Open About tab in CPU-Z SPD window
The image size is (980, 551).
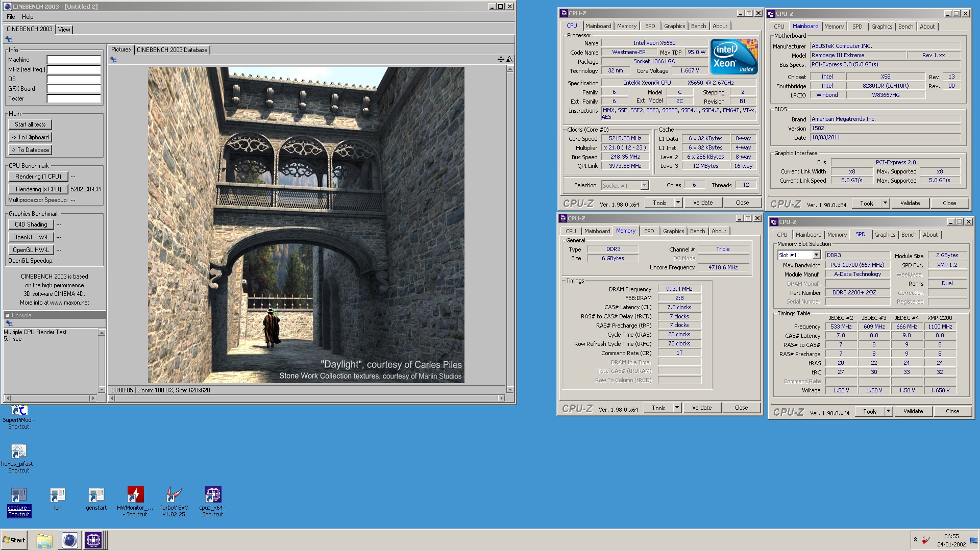click(x=930, y=235)
